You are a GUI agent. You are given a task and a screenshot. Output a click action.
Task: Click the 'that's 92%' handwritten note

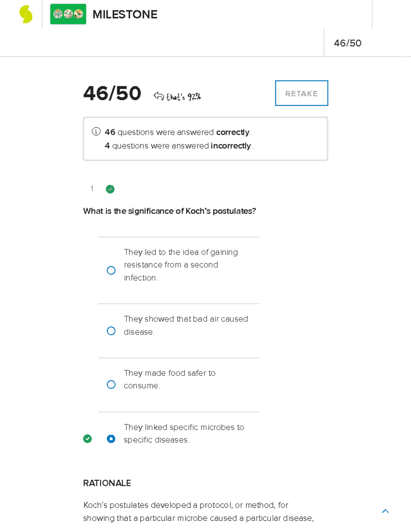[x=184, y=97]
